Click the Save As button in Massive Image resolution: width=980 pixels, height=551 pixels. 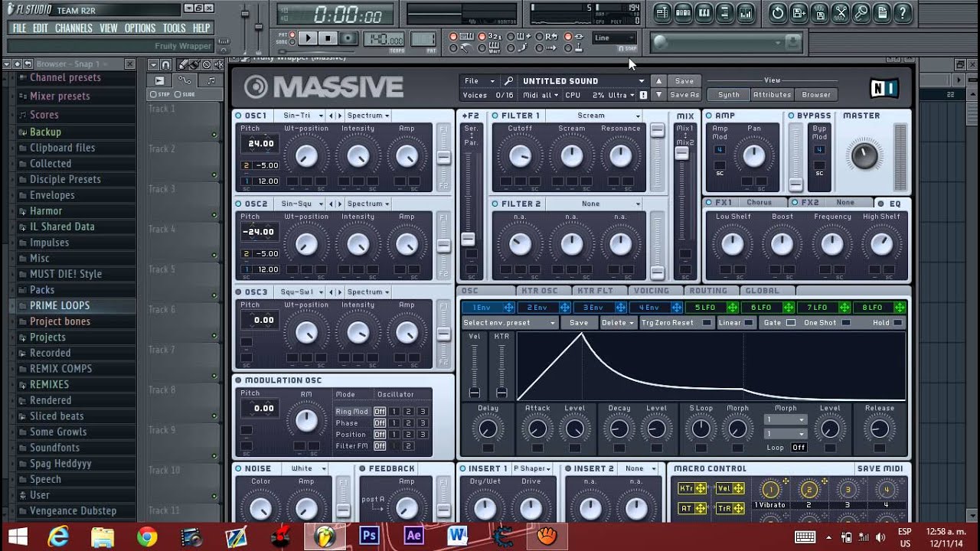point(684,95)
